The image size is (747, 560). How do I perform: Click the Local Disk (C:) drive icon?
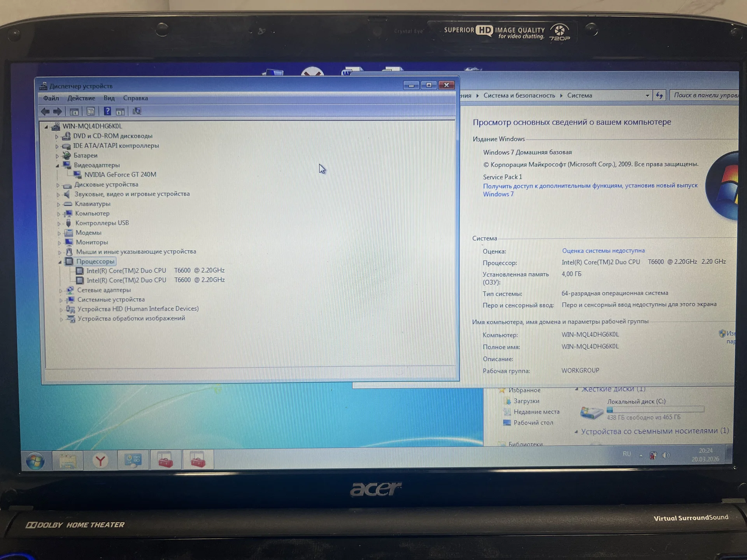[x=591, y=412]
